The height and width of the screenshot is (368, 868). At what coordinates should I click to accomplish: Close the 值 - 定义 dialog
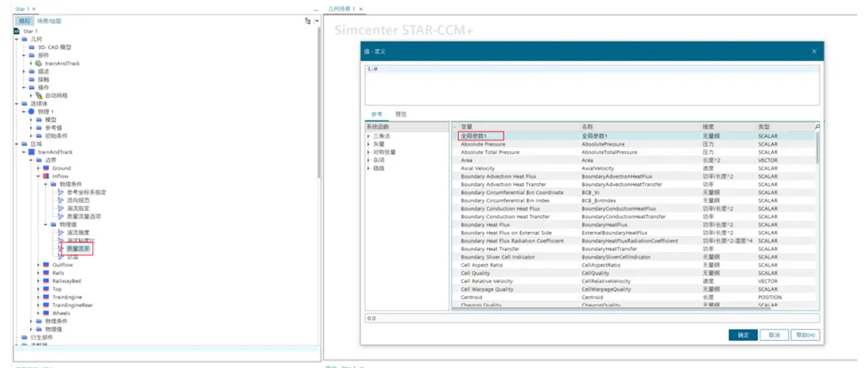click(x=814, y=51)
